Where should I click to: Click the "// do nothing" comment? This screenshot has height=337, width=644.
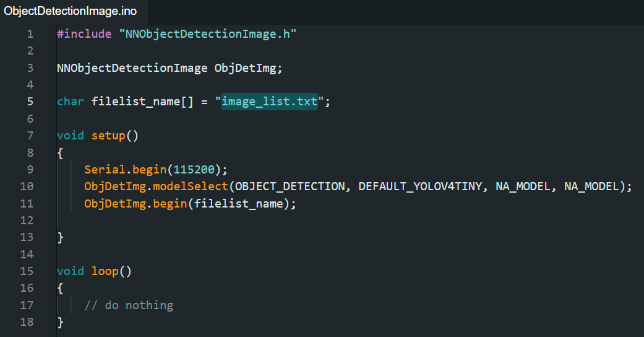129,305
